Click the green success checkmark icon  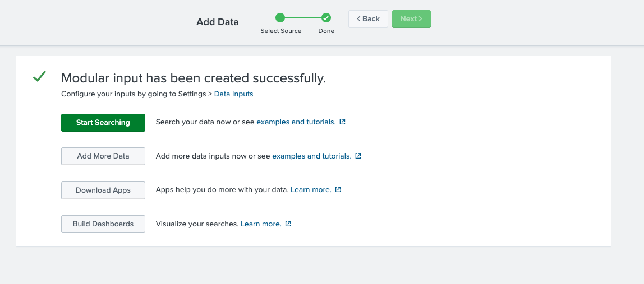[x=39, y=77]
